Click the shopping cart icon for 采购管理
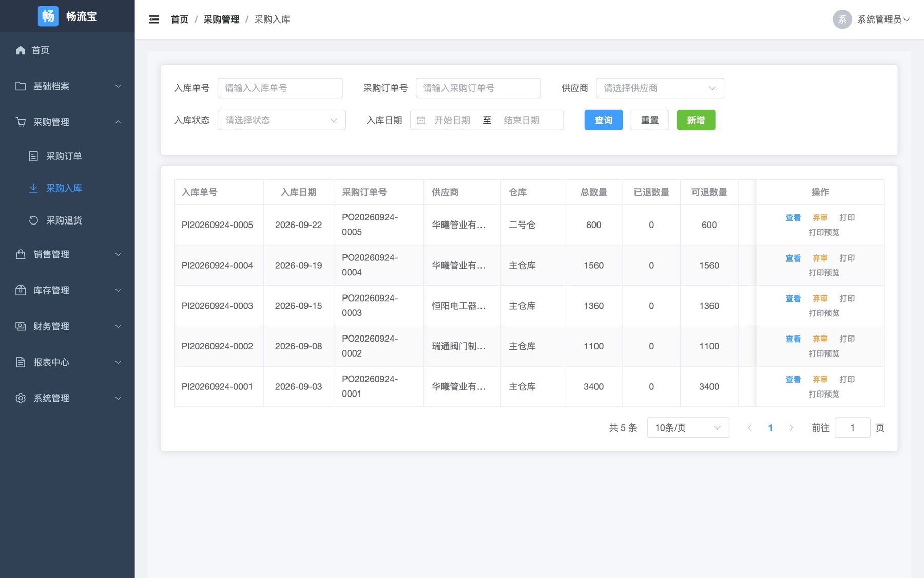Viewport: 924px width, 578px height. (x=21, y=122)
